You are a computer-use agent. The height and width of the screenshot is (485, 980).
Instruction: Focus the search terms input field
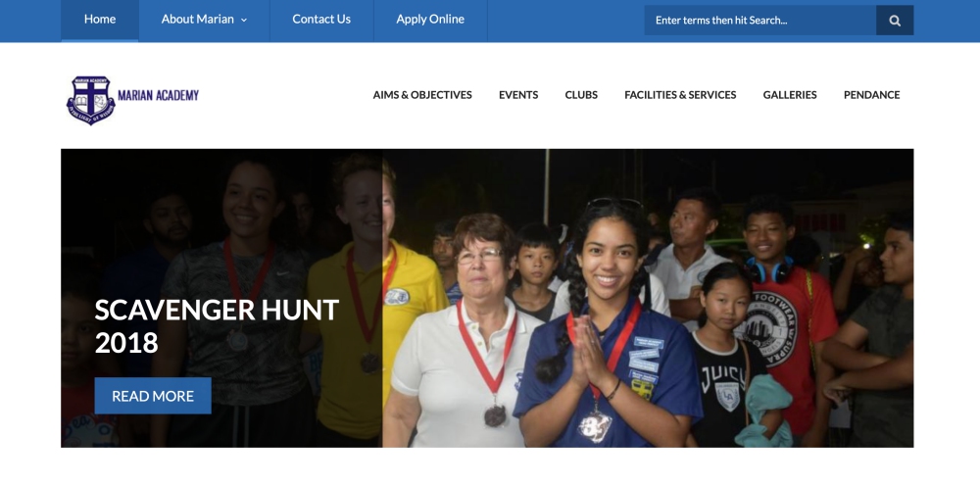point(760,20)
